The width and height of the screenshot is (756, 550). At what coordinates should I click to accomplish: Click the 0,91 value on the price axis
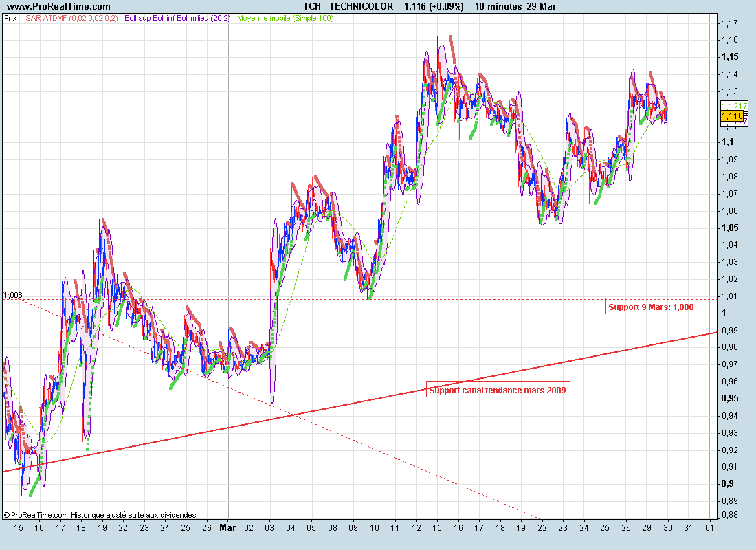pyautogui.click(x=729, y=467)
